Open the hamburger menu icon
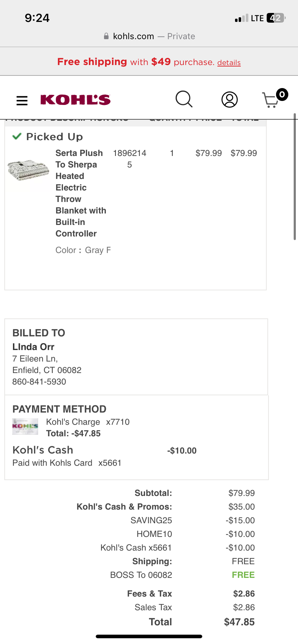The image size is (298, 644). pyautogui.click(x=22, y=101)
